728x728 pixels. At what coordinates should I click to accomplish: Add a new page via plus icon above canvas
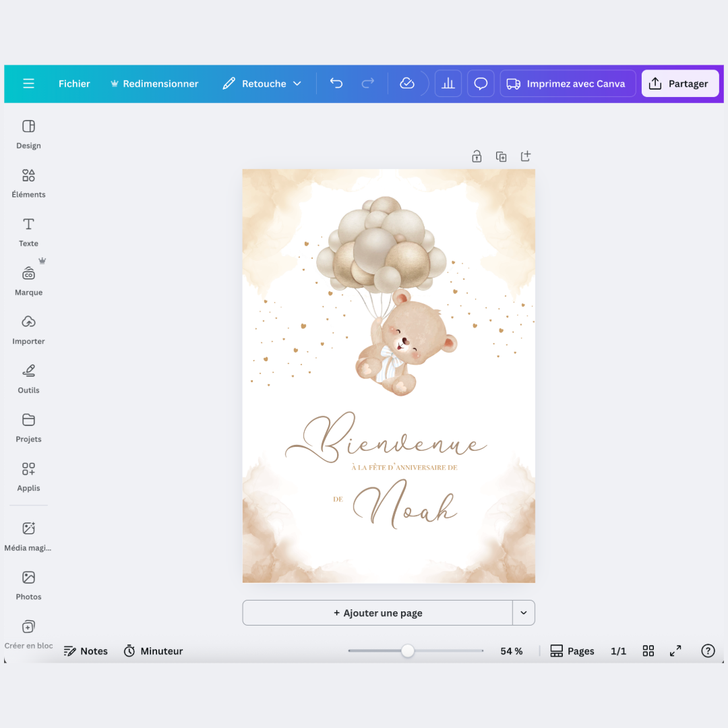(x=526, y=156)
